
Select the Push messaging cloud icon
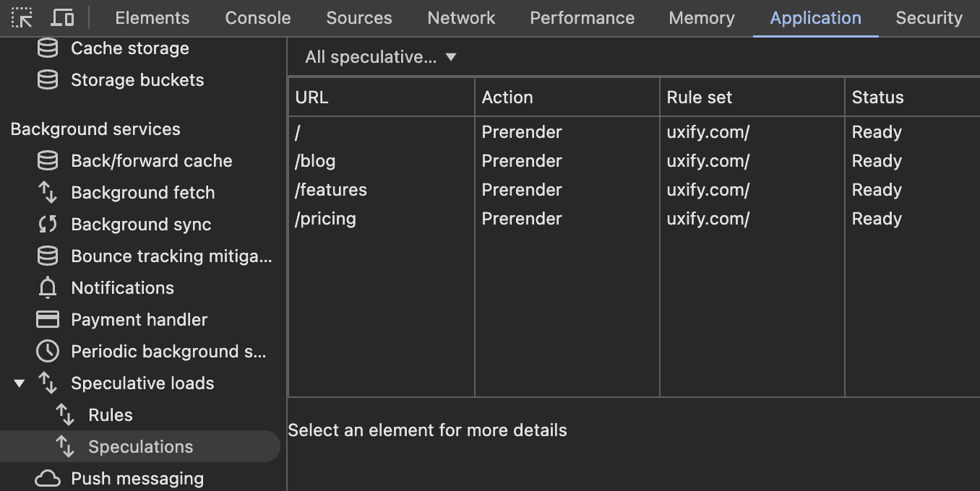coord(47,478)
